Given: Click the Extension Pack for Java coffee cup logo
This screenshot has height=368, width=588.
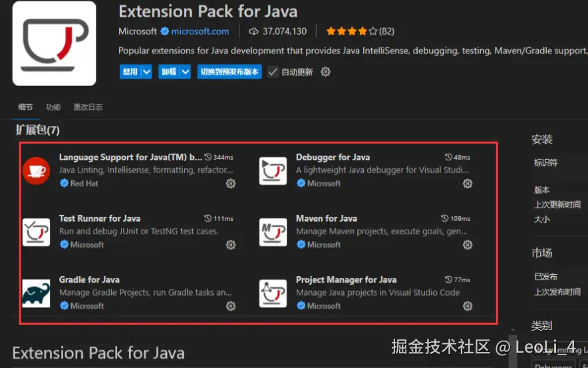Looking at the screenshot, I should pyautogui.click(x=54, y=43).
